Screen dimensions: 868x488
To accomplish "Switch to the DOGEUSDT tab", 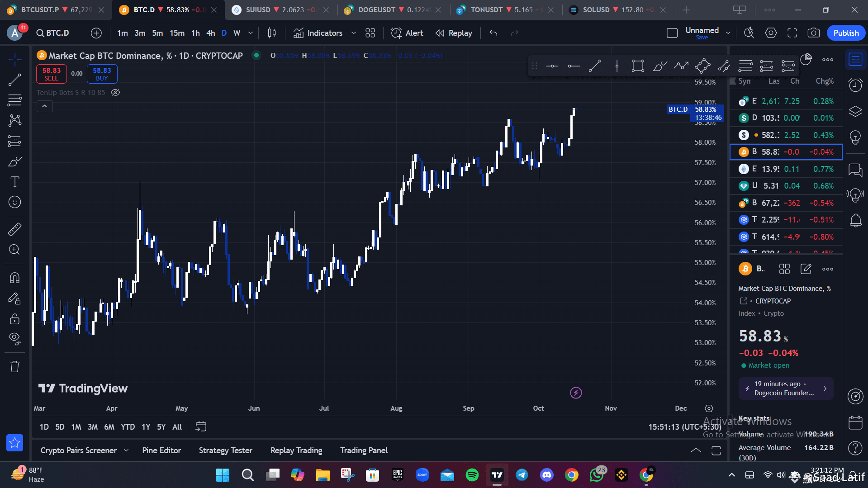I will (393, 10).
